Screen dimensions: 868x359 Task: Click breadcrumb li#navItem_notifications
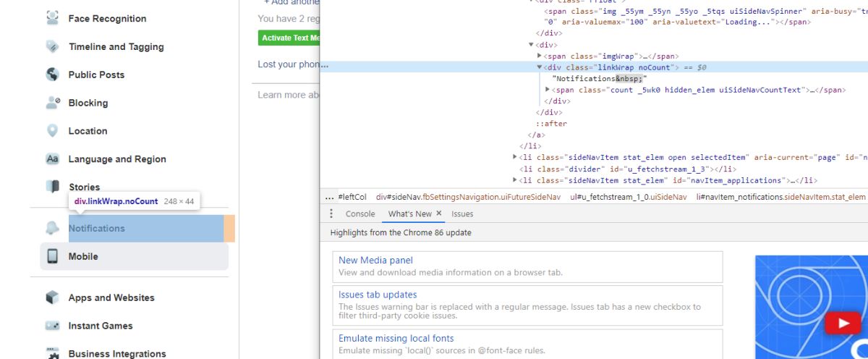(781, 197)
